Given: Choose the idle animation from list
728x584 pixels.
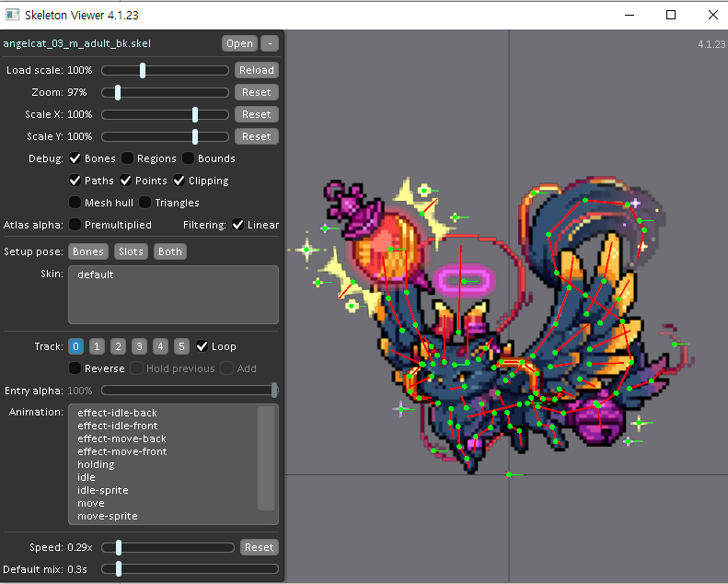Looking at the screenshot, I should tap(87, 477).
